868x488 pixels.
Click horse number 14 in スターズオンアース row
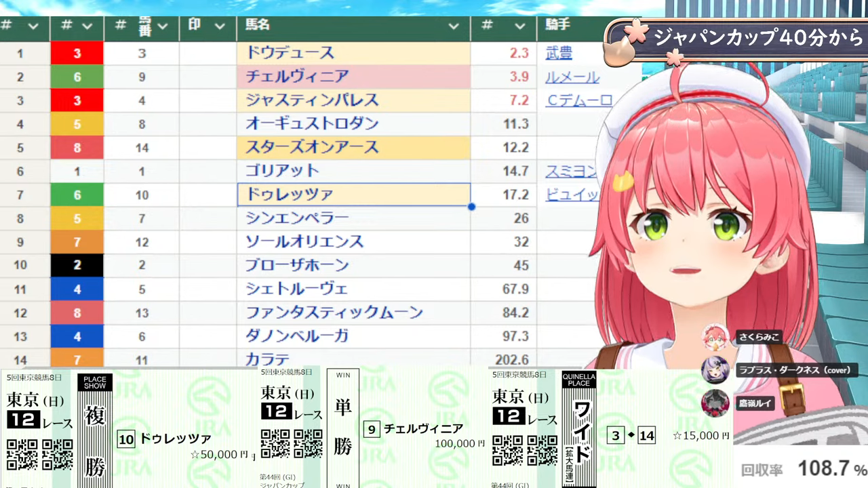(x=142, y=148)
